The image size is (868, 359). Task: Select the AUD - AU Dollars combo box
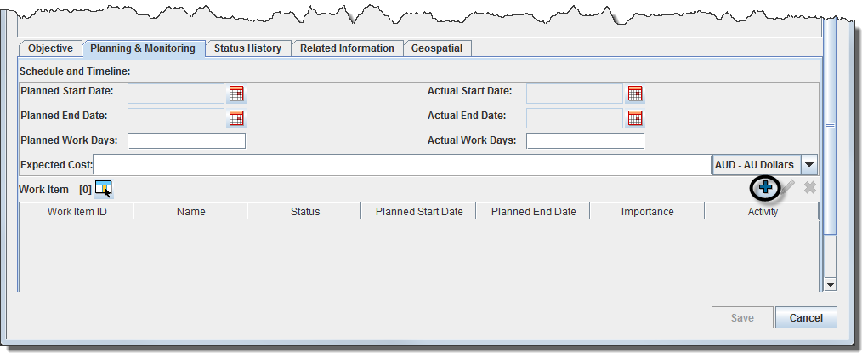click(x=756, y=165)
